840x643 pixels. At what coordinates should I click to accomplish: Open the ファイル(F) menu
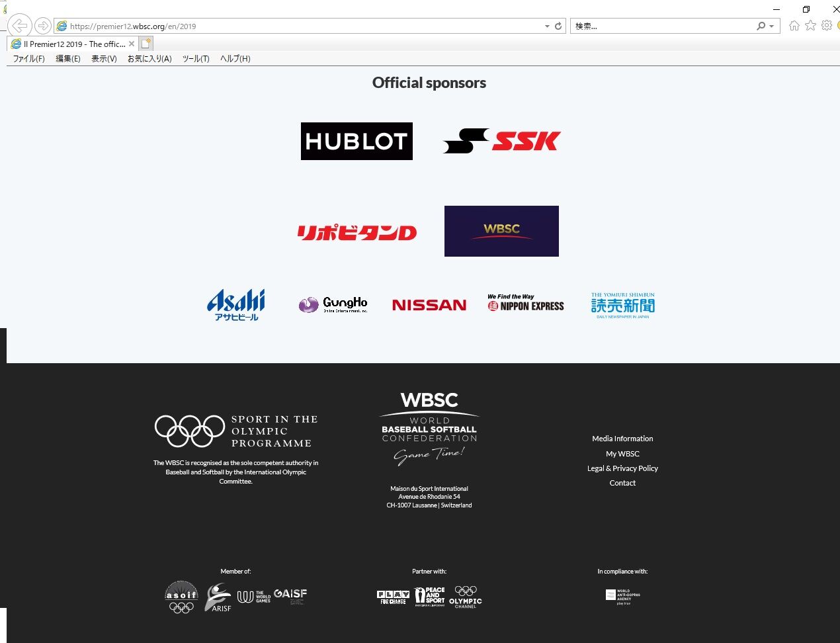tap(29, 59)
